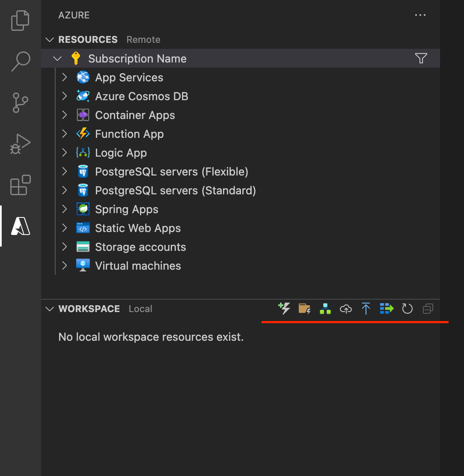
Task: Select the Create Function icon
Action: coord(284,308)
